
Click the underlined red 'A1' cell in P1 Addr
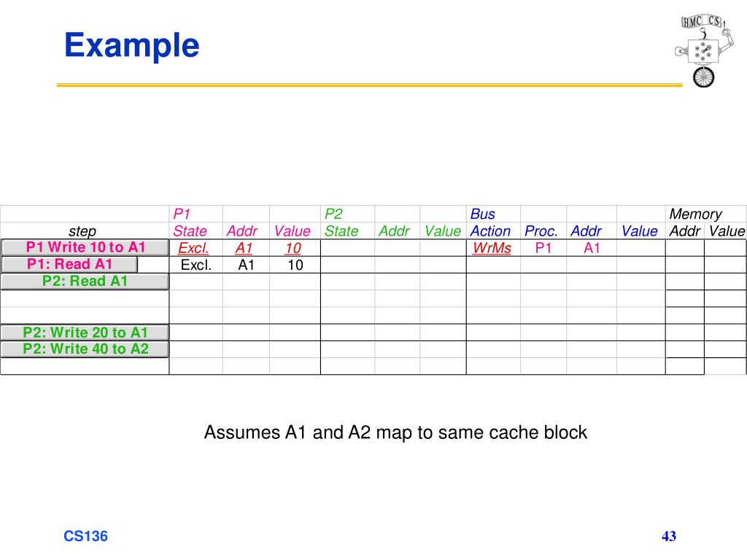[x=244, y=248]
